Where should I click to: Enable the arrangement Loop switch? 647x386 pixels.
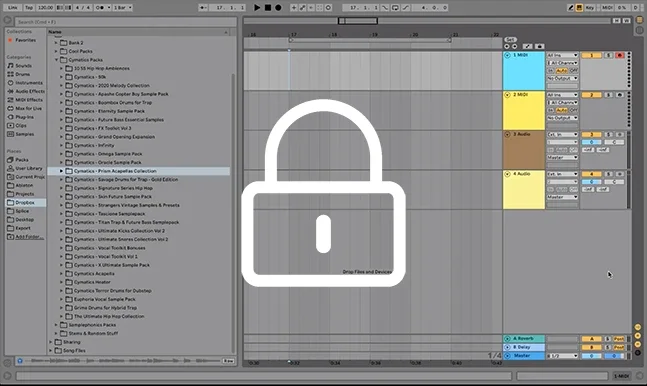point(395,7)
